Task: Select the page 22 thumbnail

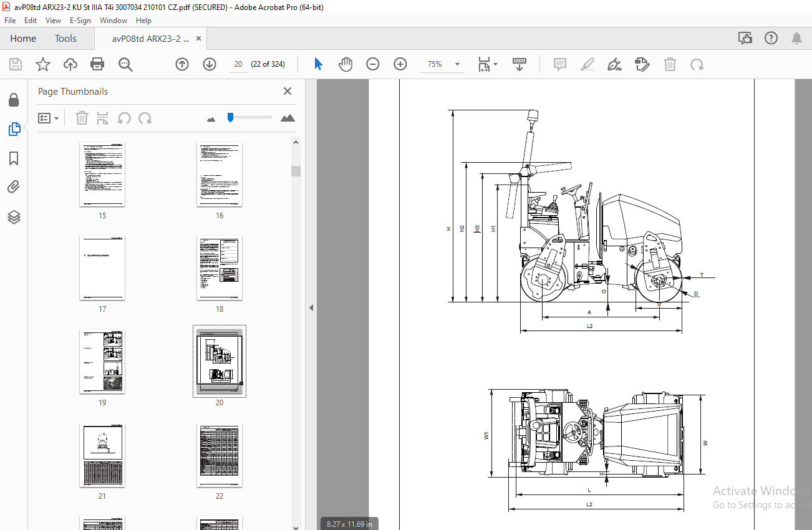Action: [220, 455]
